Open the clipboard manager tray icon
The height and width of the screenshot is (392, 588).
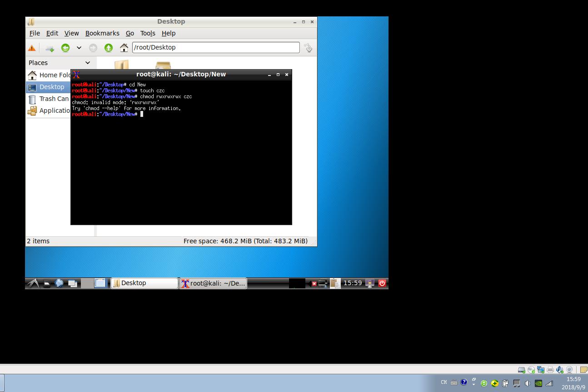[335, 283]
